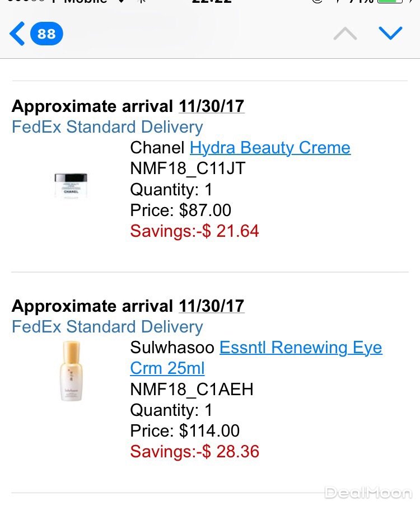The width and height of the screenshot is (420, 506).
Task: Tap the Price: $87.00 line
Action: click(180, 210)
